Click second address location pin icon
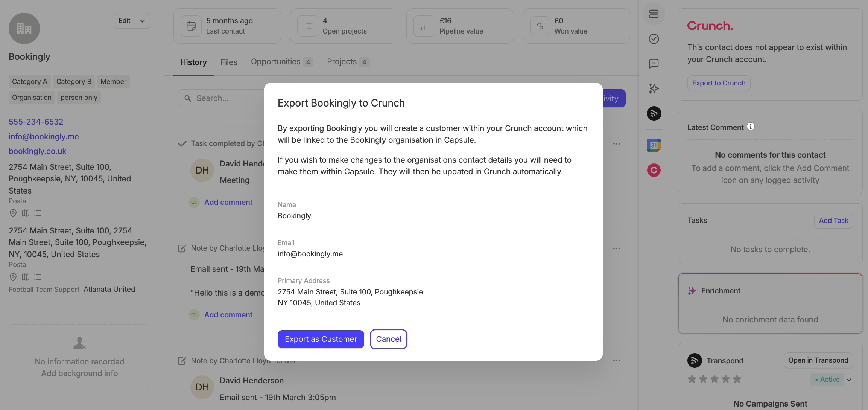868x410 pixels. (x=13, y=277)
